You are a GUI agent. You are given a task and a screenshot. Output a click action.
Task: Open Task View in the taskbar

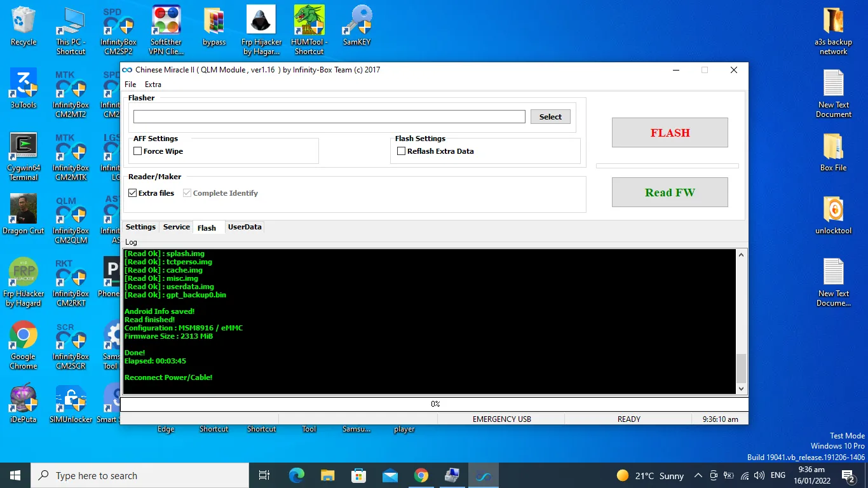coord(264,475)
